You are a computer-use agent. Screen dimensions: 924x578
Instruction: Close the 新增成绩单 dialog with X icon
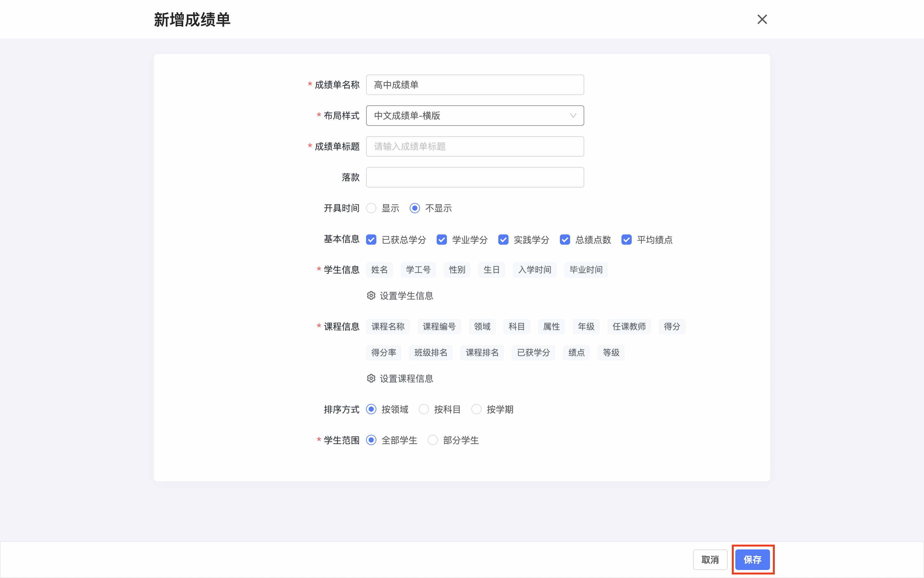pos(762,19)
